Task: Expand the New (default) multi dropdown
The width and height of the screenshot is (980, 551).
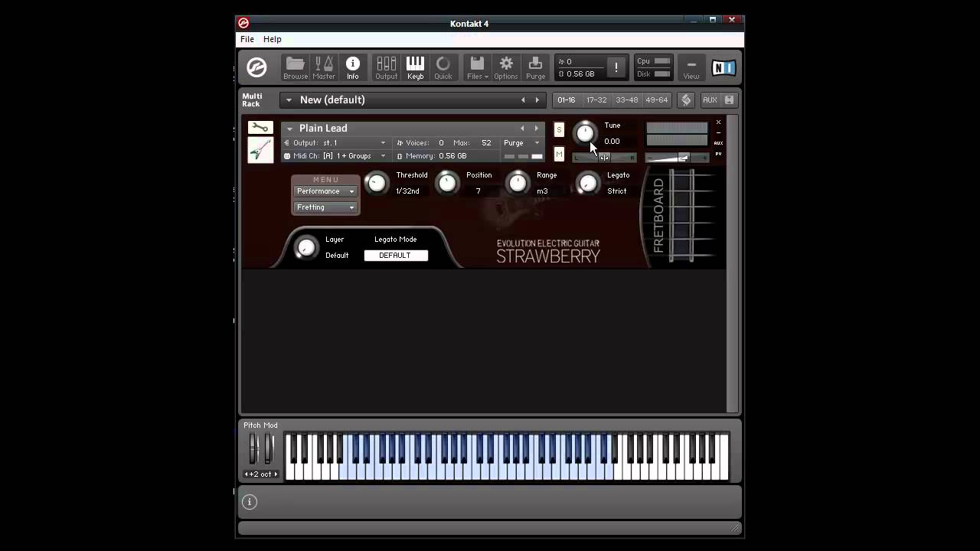Action: [289, 100]
